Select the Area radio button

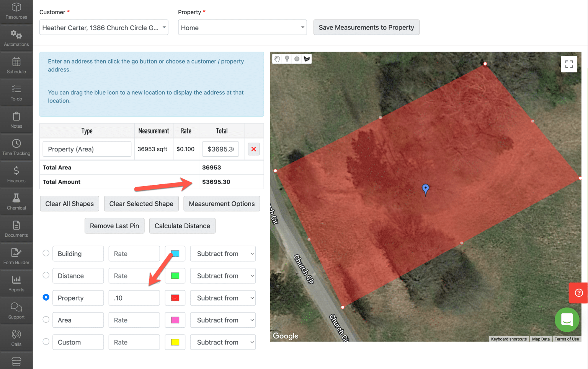(x=46, y=319)
